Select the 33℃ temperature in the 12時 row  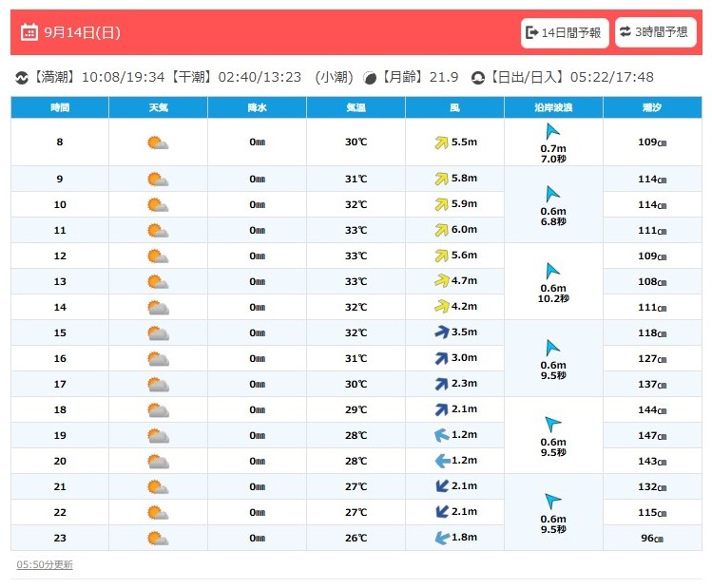356,256
